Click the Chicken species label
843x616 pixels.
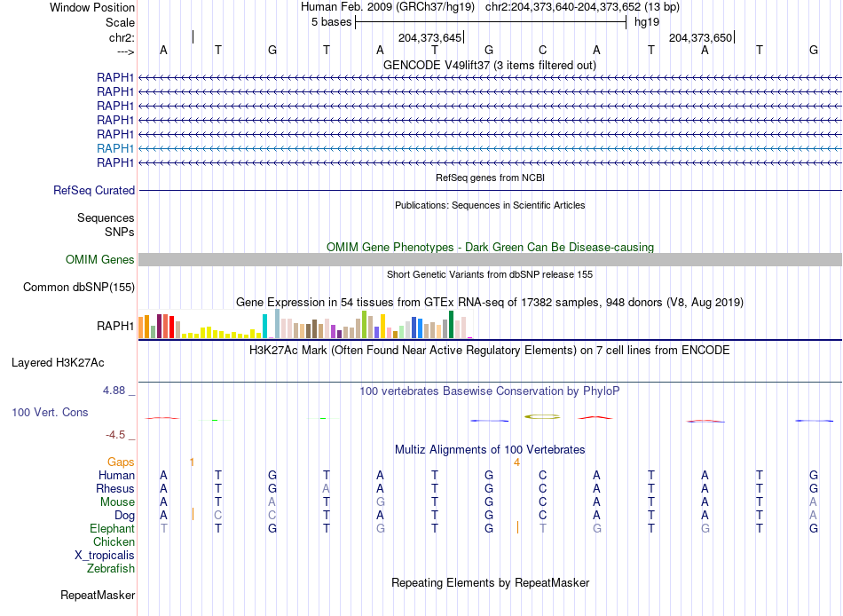coord(114,541)
